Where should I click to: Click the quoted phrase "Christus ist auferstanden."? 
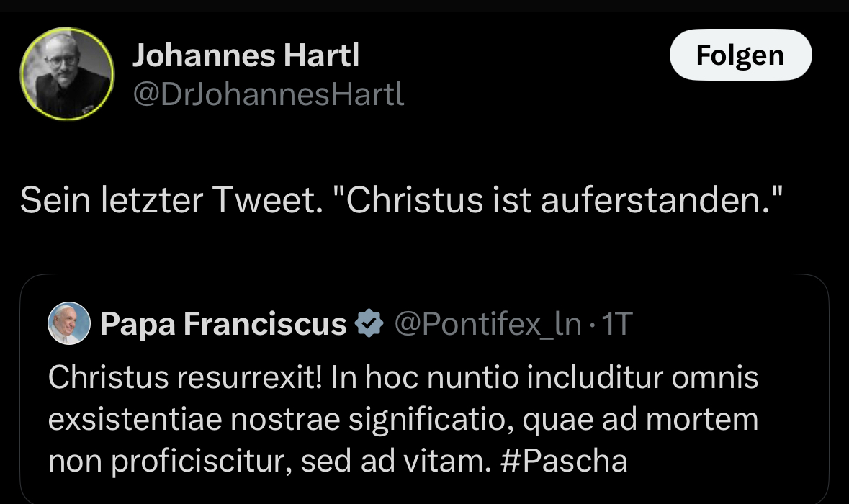(x=562, y=201)
